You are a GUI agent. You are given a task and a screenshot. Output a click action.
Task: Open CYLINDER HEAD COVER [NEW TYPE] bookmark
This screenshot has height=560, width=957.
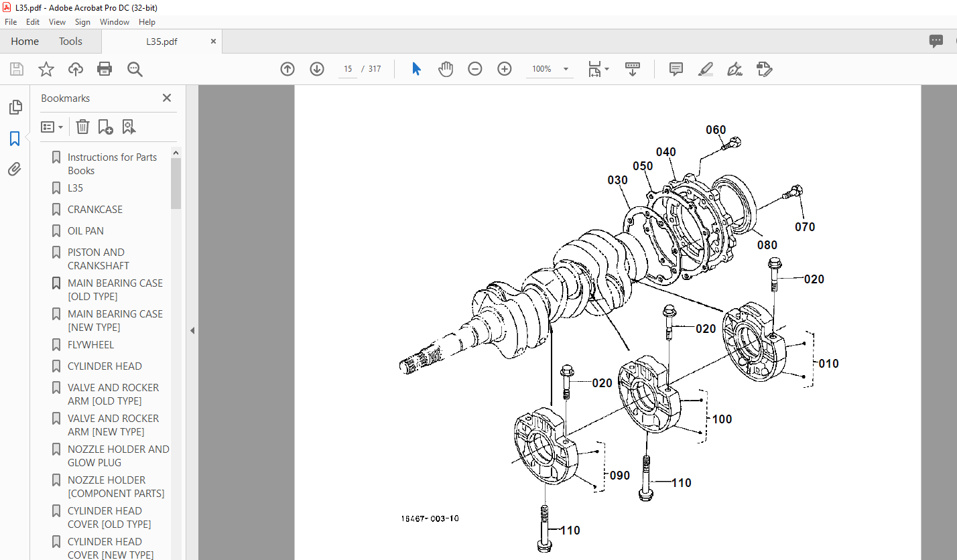[x=111, y=547]
